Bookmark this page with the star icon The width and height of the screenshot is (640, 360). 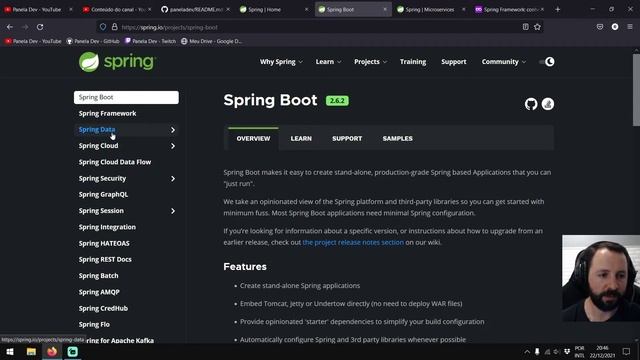pos(537,27)
